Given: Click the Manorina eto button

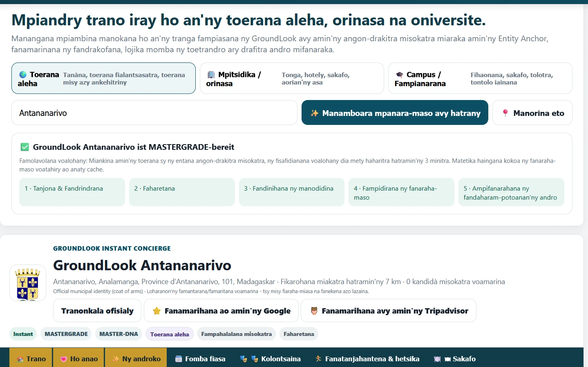Looking at the screenshot, I should point(532,113).
